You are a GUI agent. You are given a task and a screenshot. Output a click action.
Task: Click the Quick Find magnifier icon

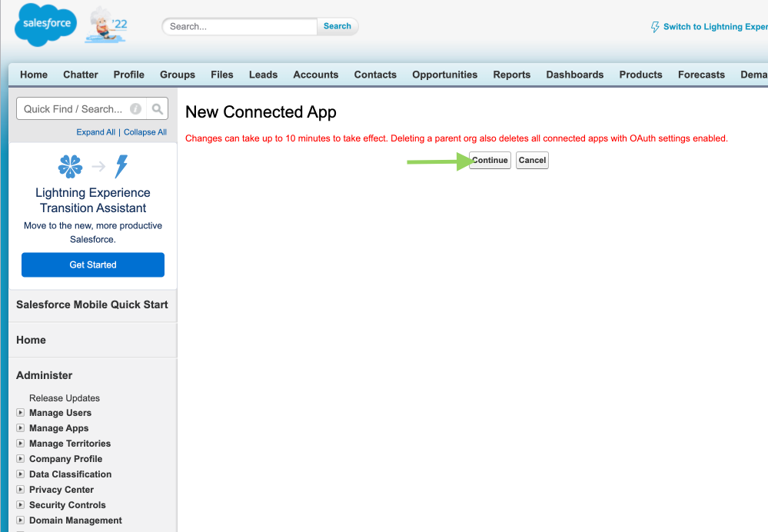(x=157, y=109)
